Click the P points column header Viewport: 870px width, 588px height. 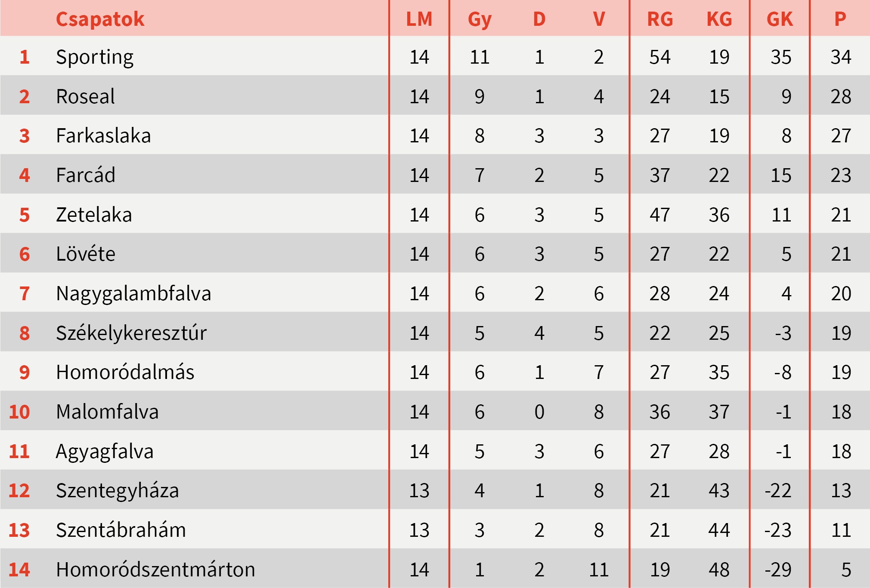(x=840, y=19)
